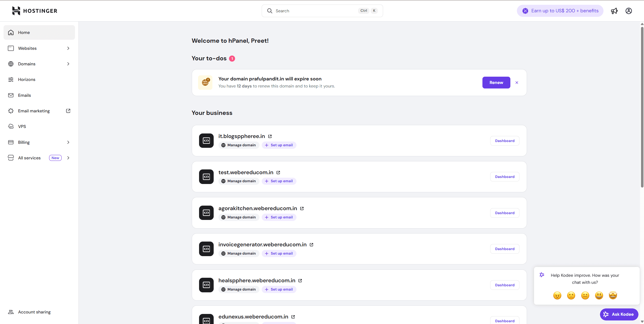The image size is (644, 324).
Task: Open the account profile icon
Action: [628, 11]
